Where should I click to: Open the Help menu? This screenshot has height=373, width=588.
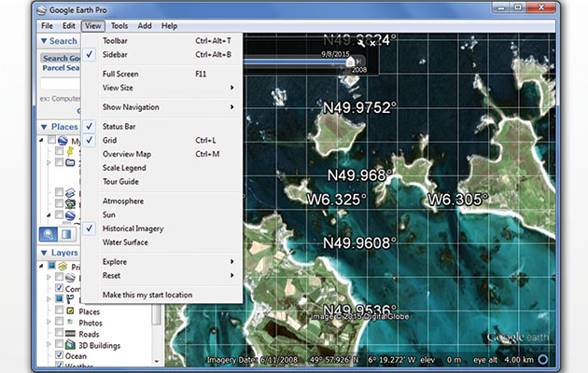coord(169,26)
